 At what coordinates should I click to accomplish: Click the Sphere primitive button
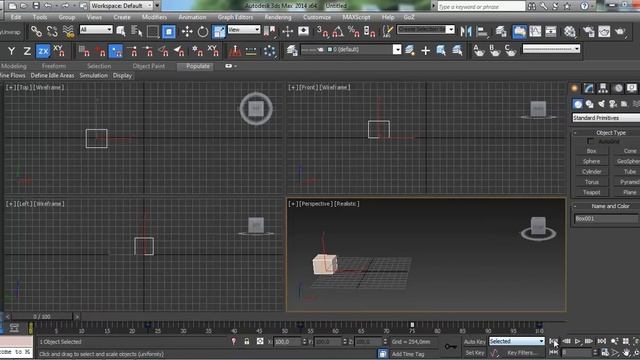point(591,161)
